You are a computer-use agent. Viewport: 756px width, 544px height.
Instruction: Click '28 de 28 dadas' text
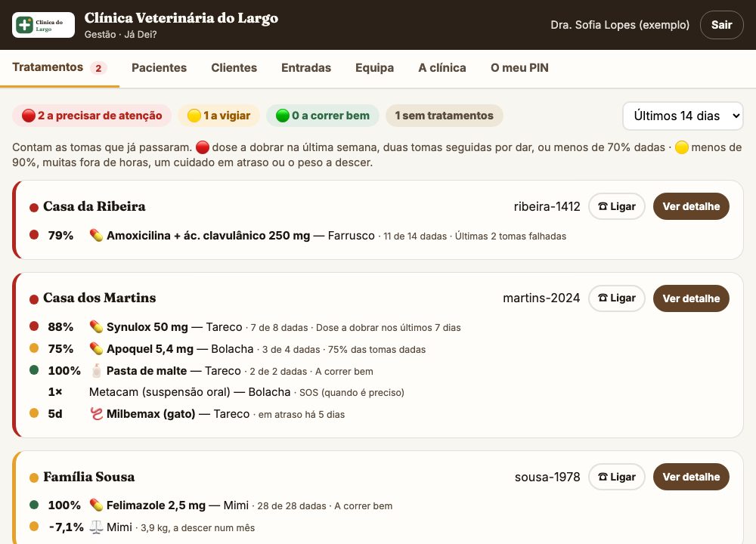[292, 506]
